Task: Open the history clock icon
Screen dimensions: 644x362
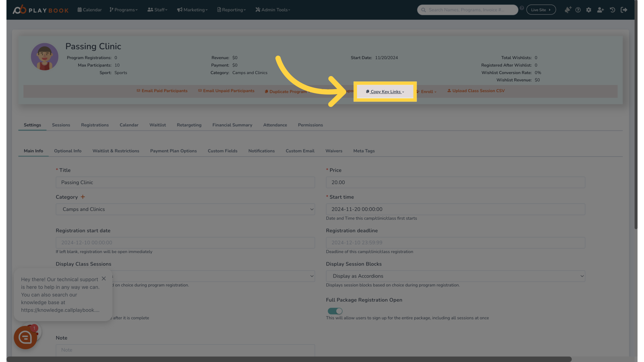Action: pyautogui.click(x=612, y=10)
